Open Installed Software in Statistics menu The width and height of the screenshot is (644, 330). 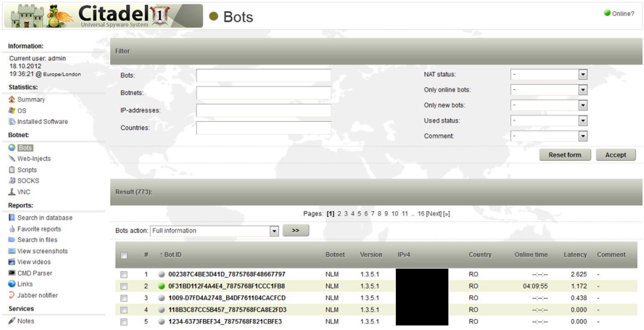43,122
